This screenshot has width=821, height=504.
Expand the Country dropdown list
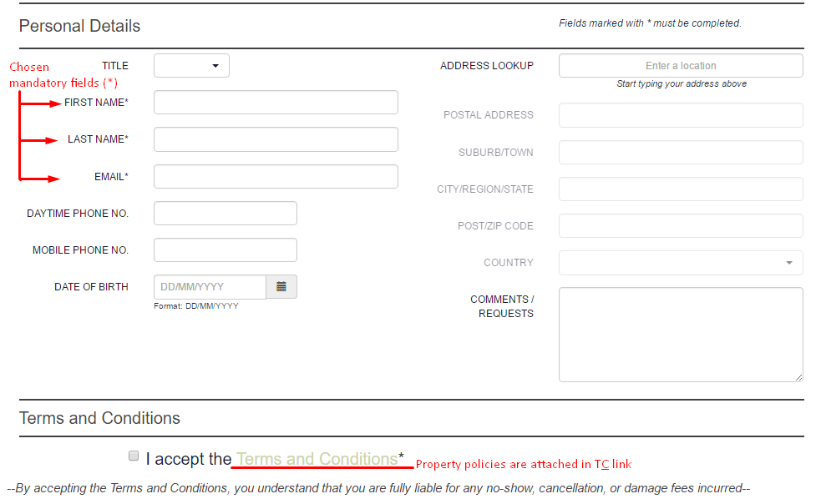point(681,263)
